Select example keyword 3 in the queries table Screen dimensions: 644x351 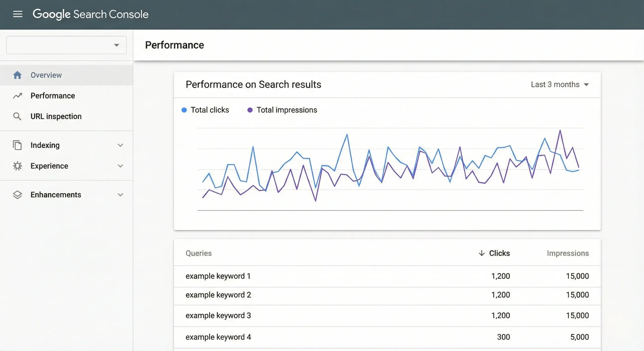tap(218, 315)
